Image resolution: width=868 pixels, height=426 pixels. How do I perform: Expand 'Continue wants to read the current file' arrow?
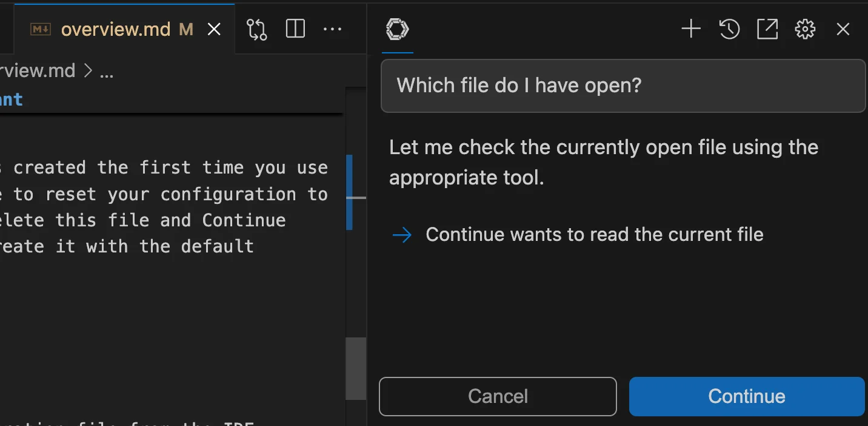point(402,235)
